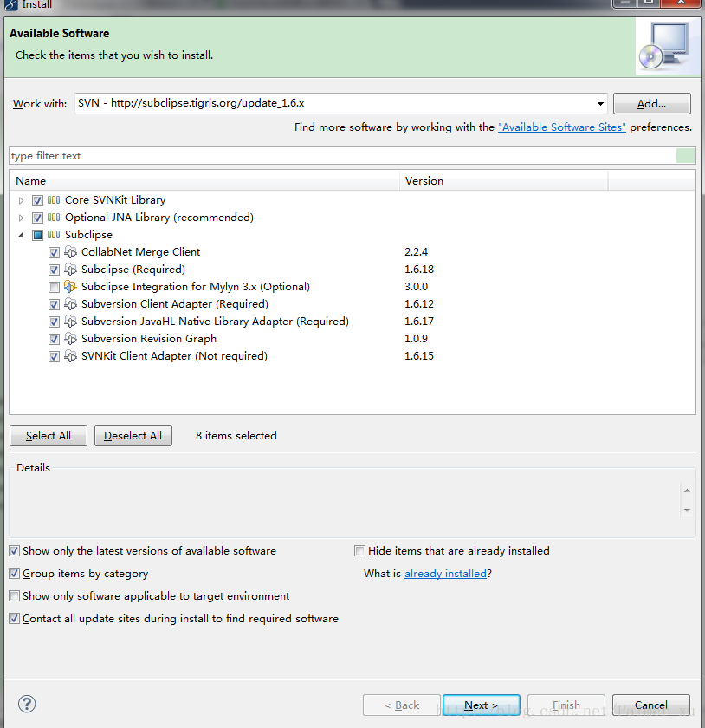
Task: Uncheck Subversion Client Adapter (Required) checkbox
Action: coord(54,304)
